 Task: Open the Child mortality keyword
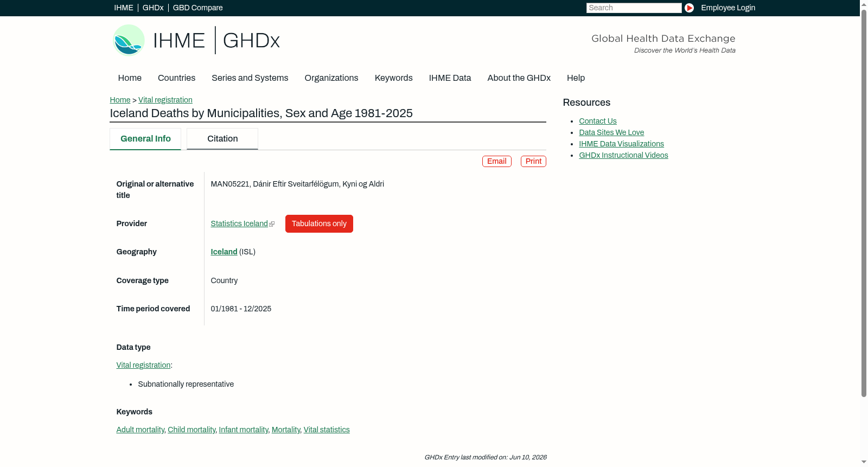click(192, 430)
